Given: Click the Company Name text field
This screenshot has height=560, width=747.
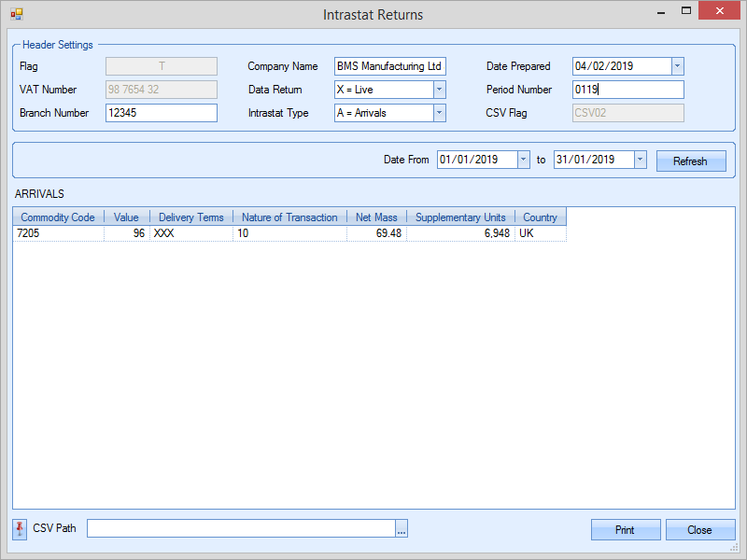Looking at the screenshot, I should (x=390, y=66).
